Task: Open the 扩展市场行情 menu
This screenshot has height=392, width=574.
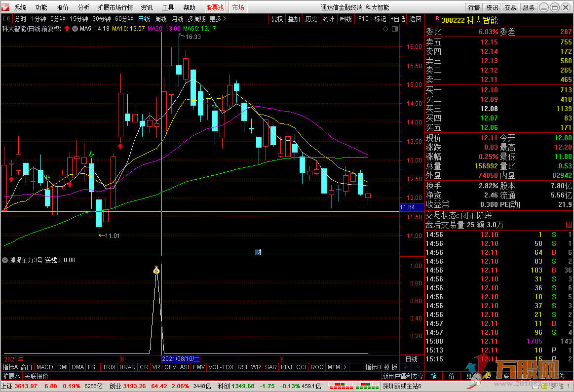Action: [x=115, y=7]
